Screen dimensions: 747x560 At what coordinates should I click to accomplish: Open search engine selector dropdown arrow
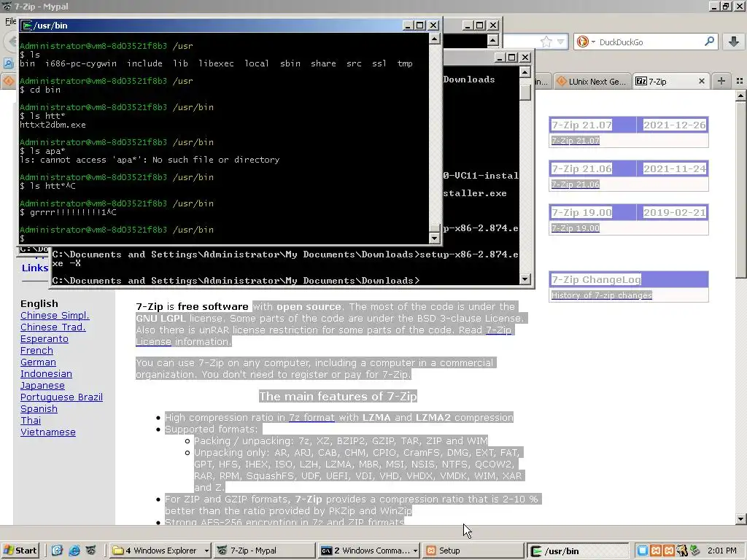[593, 42]
